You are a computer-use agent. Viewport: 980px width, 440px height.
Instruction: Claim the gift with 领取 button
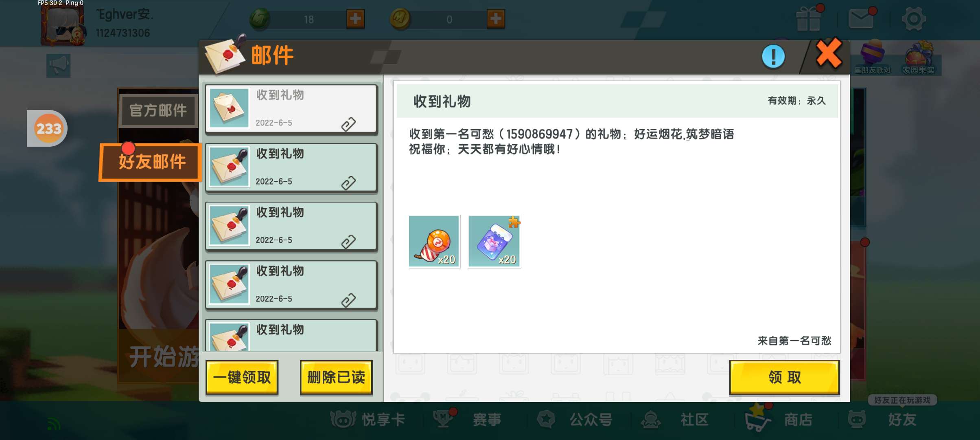click(785, 377)
